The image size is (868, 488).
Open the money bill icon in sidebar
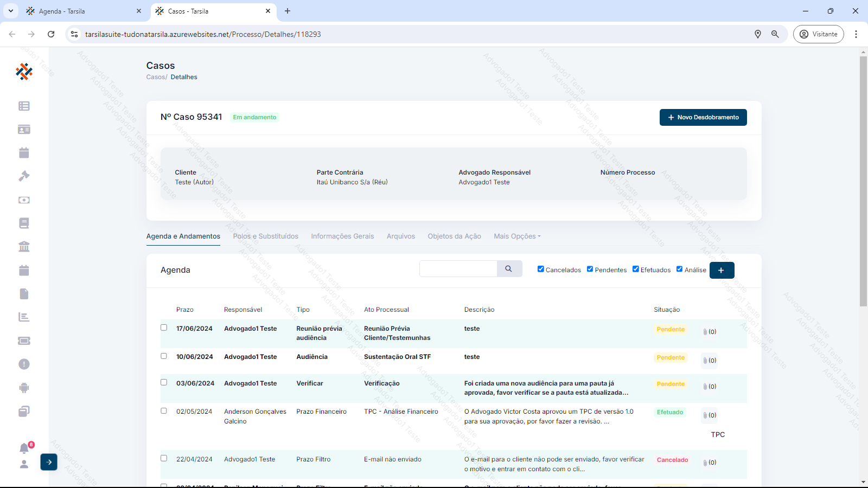pos(24,200)
